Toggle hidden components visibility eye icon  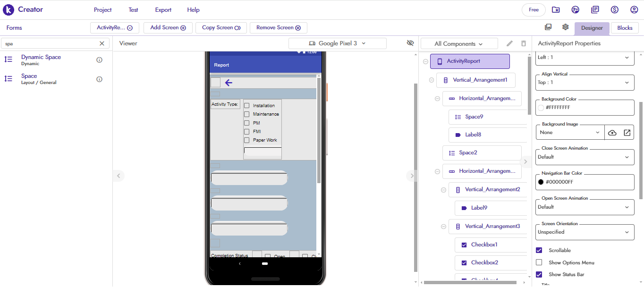pyautogui.click(x=410, y=43)
